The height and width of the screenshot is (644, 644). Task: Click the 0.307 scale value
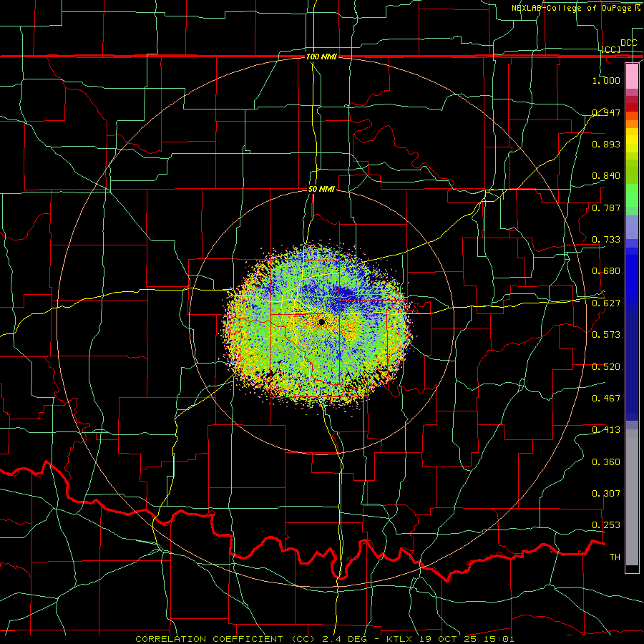pyautogui.click(x=606, y=493)
